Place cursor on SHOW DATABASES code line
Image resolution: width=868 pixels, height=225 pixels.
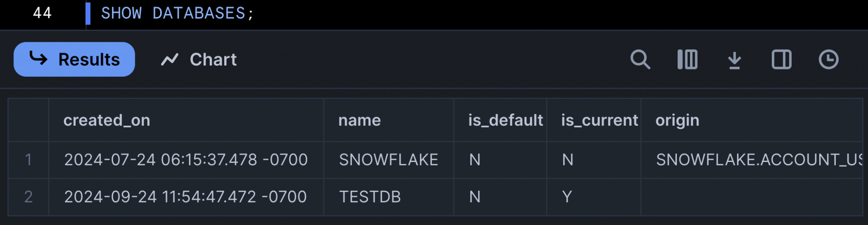[177, 14]
